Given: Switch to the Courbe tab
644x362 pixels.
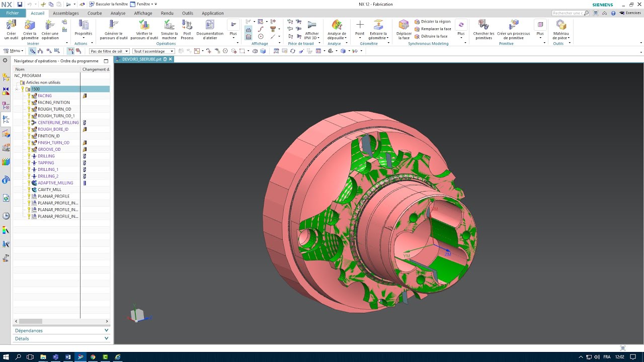Looking at the screenshot, I should [95, 13].
